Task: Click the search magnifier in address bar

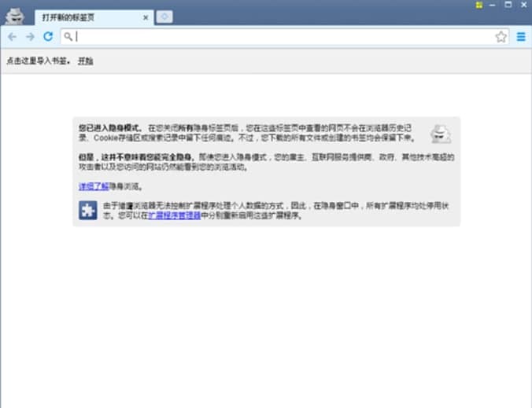Action: (68, 36)
